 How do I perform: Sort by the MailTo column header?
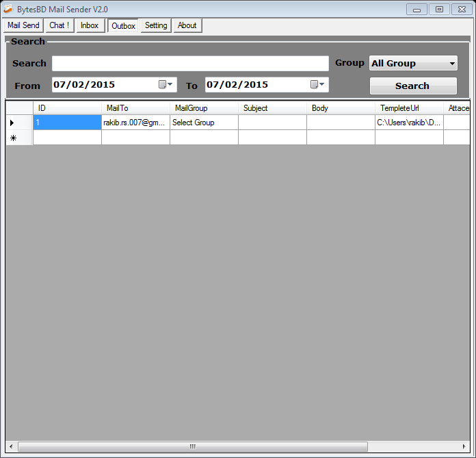click(135, 108)
